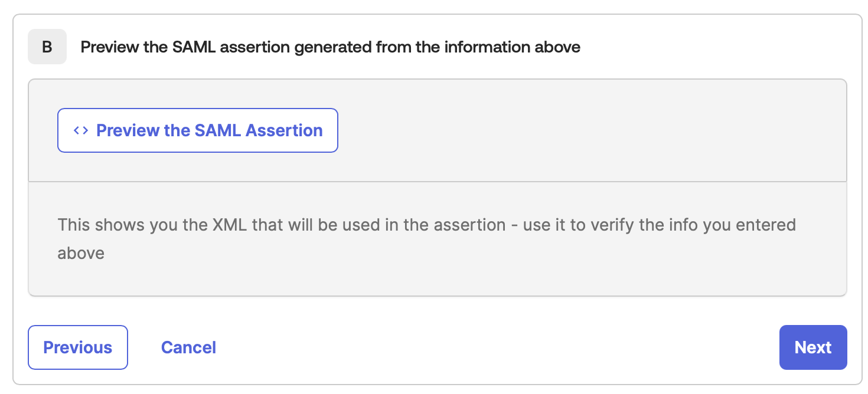Click the Cancel text link
Screen dimensions: 868x394
188,347
